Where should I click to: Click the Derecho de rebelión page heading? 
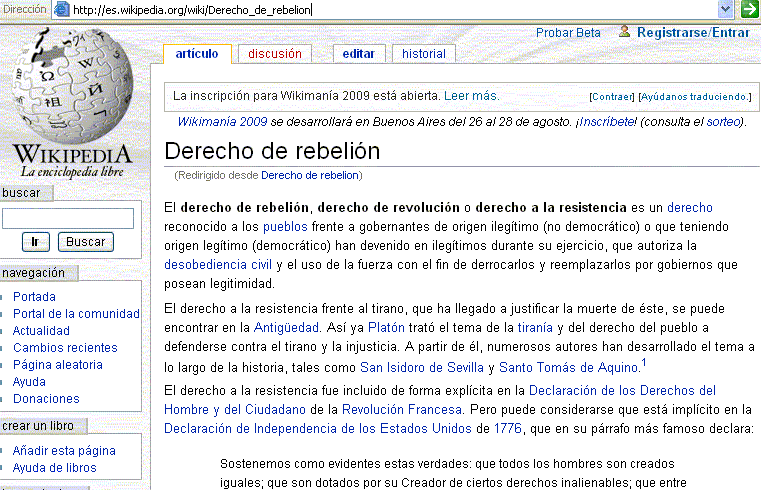tap(272, 151)
